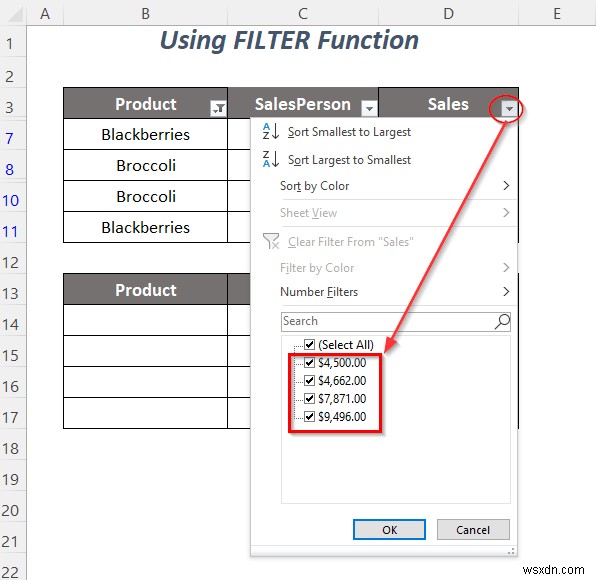Click the Cancel button
Image resolution: width=596 pixels, height=580 pixels.
(x=473, y=530)
